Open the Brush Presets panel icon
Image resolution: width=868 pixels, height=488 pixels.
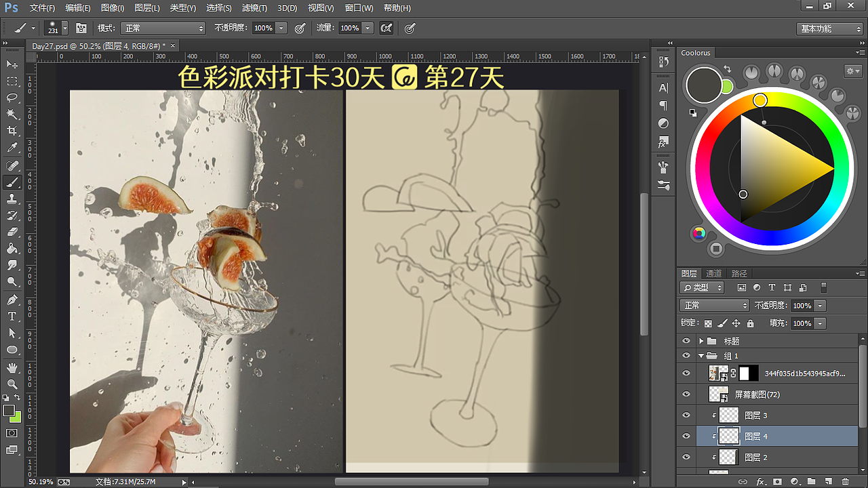pyautogui.click(x=664, y=185)
